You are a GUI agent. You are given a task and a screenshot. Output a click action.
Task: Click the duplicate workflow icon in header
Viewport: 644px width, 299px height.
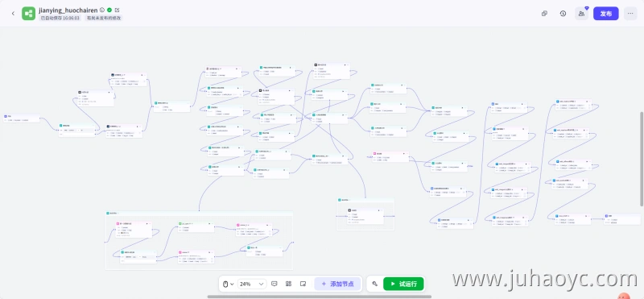pyautogui.click(x=545, y=14)
